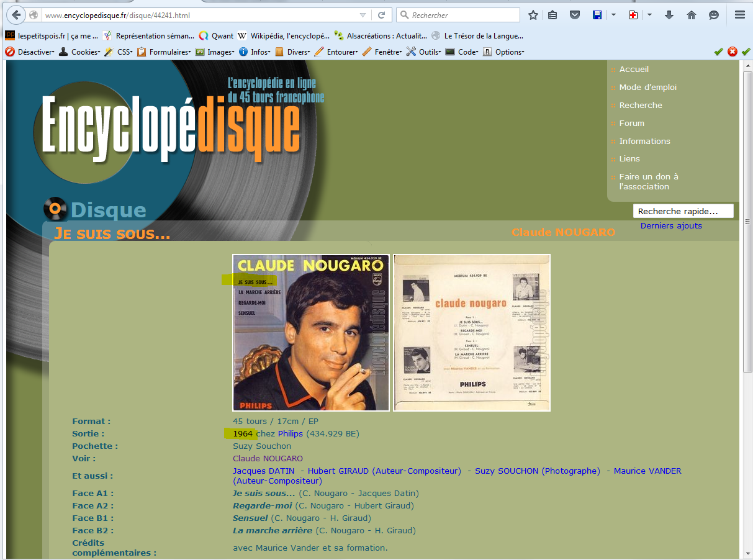
Task: Open the Outils web developer menu
Action: tap(424, 52)
